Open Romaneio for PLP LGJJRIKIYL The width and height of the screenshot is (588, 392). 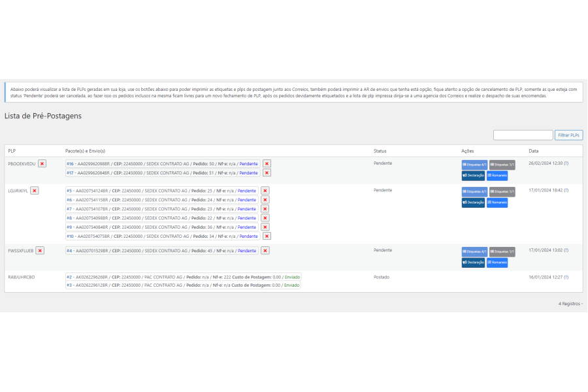click(497, 203)
